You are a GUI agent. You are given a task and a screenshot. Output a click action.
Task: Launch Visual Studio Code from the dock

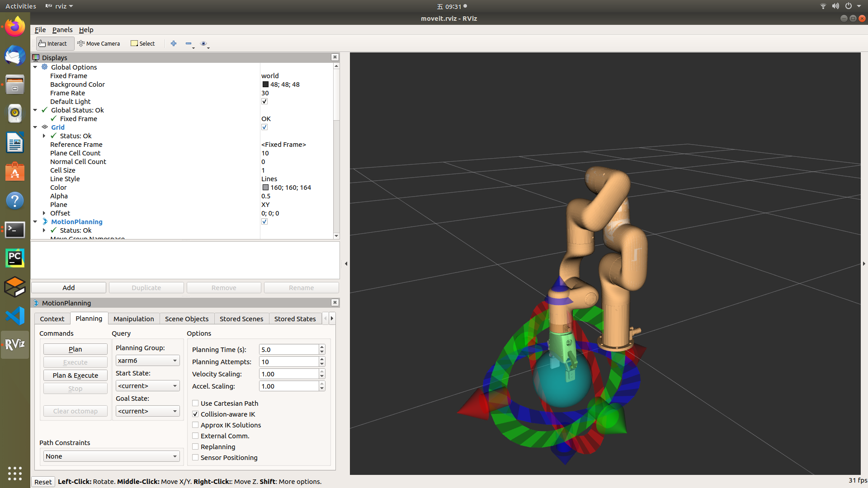click(x=15, y=316)
